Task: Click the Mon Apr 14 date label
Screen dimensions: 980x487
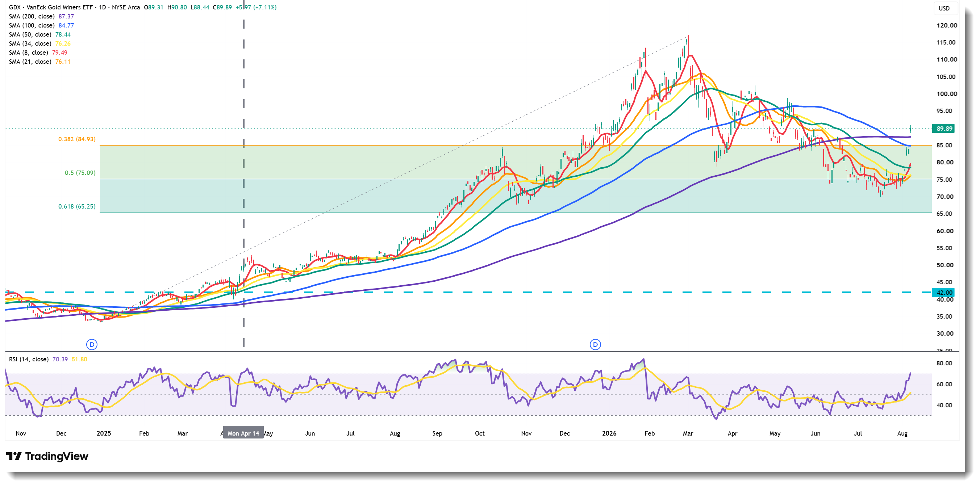Action: [243, 433]
